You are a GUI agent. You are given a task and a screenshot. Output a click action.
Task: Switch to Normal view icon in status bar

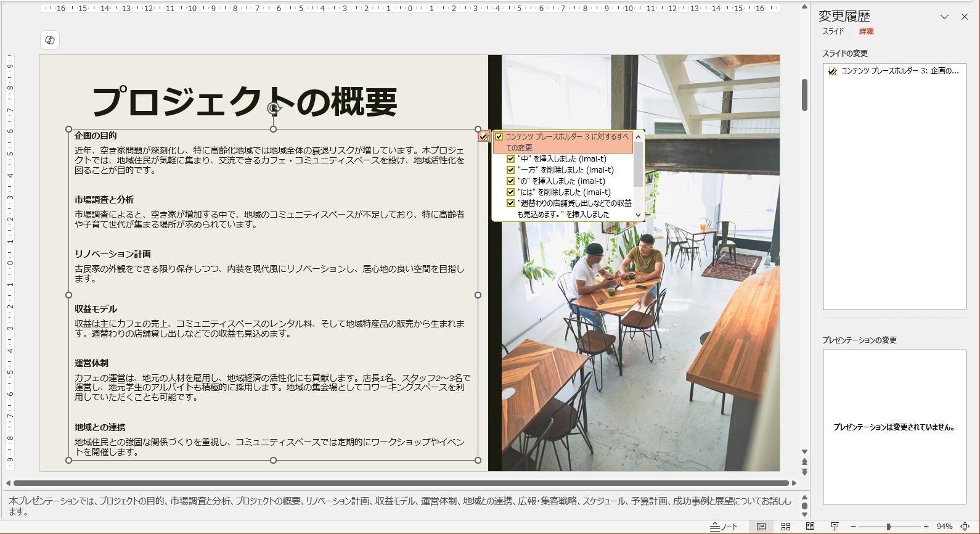tap(761, 527)
